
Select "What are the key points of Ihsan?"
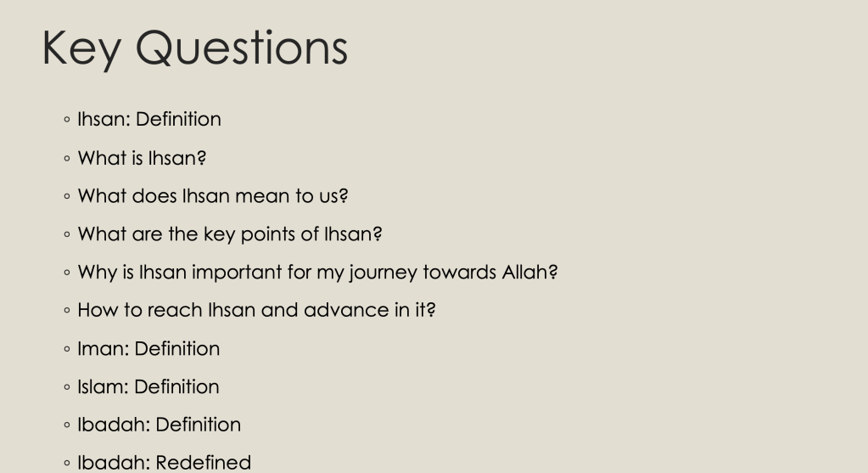point(230,234)
